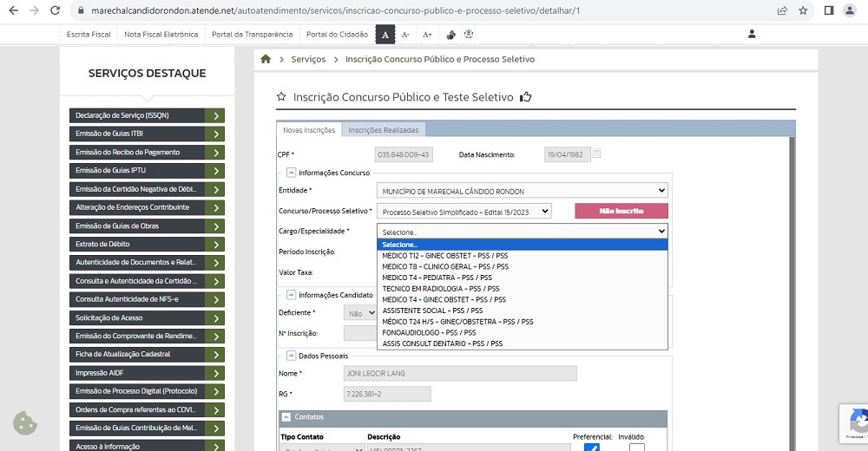Tick the Inválido checkbox in Contatos

[x=636, y=448]
